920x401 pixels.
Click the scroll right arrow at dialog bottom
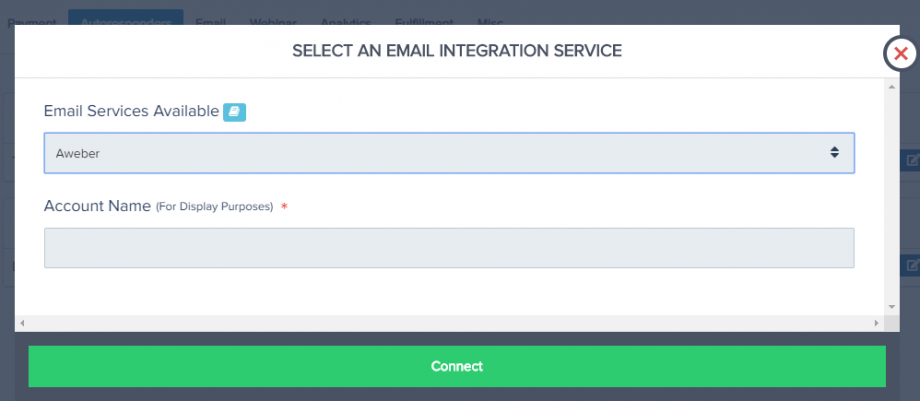[x=877, y=323]
